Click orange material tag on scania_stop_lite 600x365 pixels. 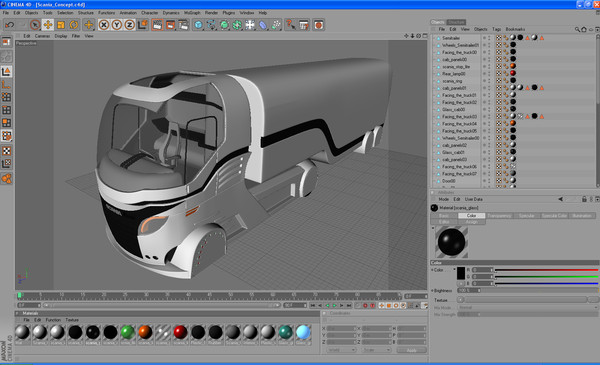[x=513, y=66]
